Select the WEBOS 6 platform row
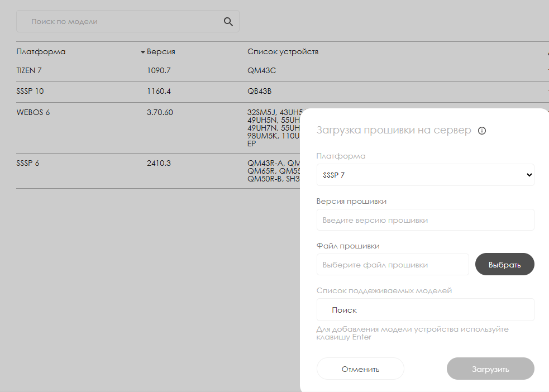Image resolution: width=549 pixels, height=392 pixels. point(33,112)
